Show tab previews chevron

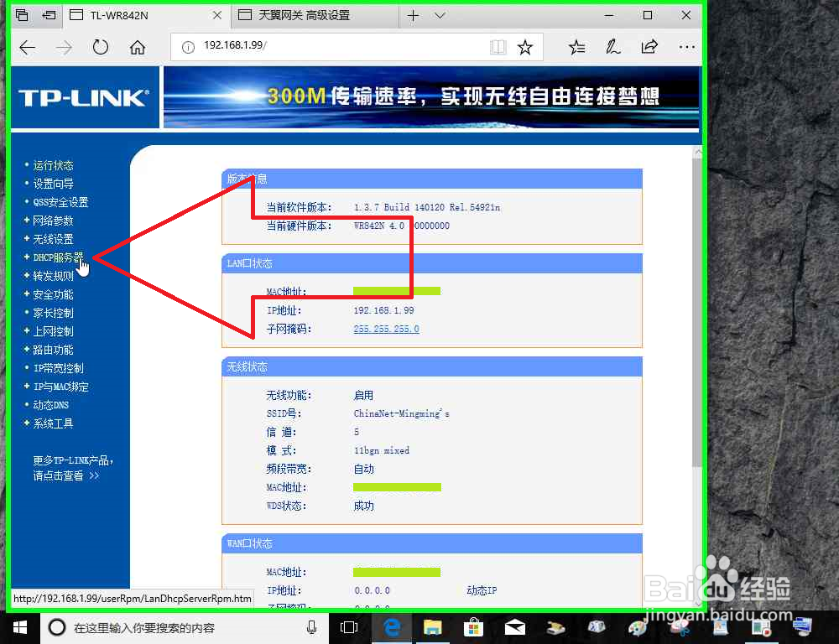pyautogui.click(x=440, y=15)
